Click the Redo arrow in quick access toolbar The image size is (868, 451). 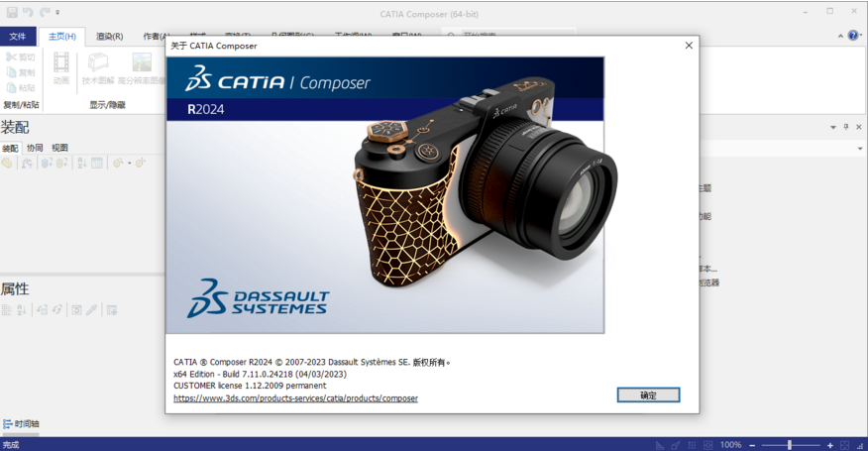45,12
